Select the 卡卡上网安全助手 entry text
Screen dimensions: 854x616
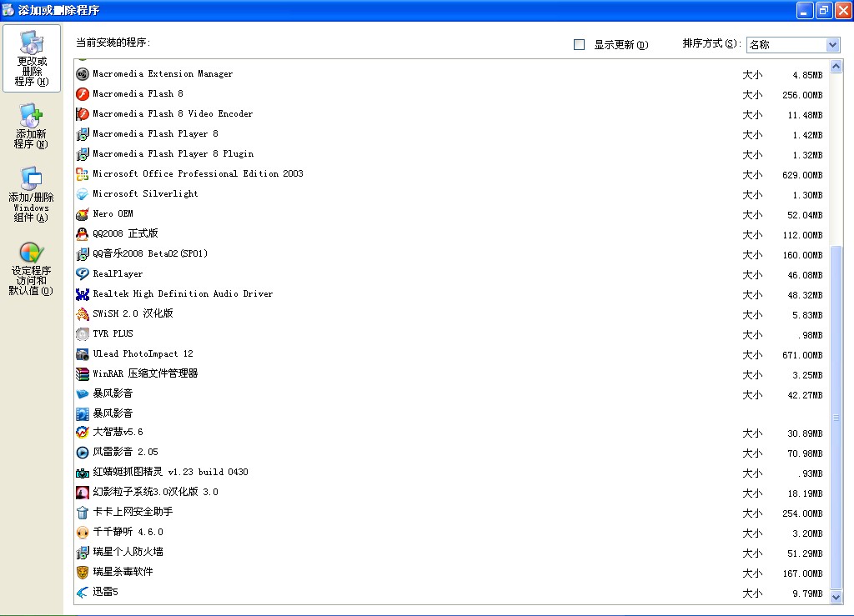133,512
